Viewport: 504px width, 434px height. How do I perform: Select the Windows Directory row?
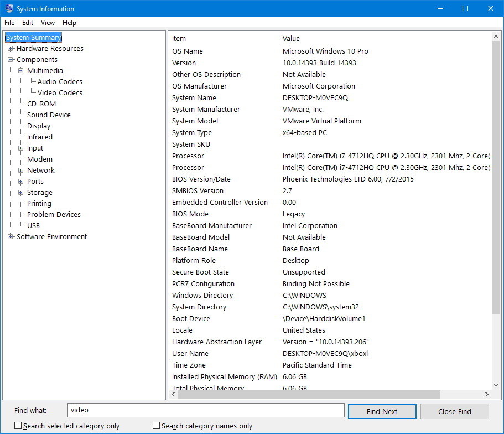tap(330, 296)
